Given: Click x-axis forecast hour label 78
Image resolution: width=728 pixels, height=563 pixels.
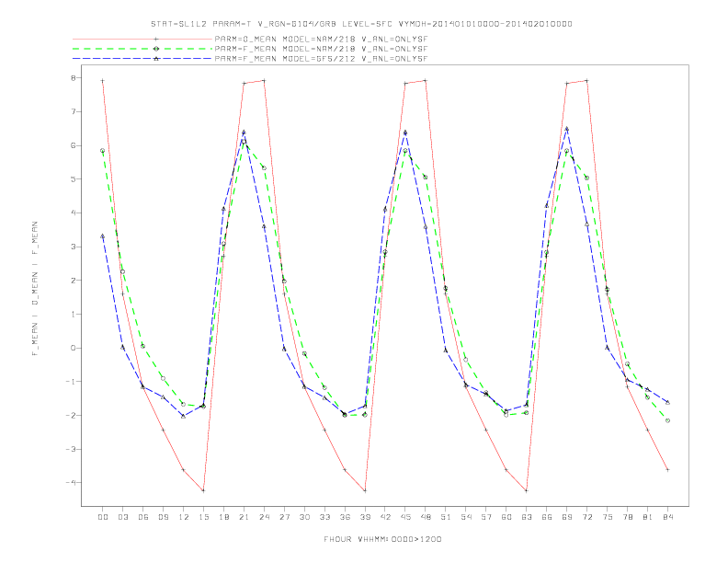Looking at the screenshot, I should pyautogui.click(x=628, y=517).
